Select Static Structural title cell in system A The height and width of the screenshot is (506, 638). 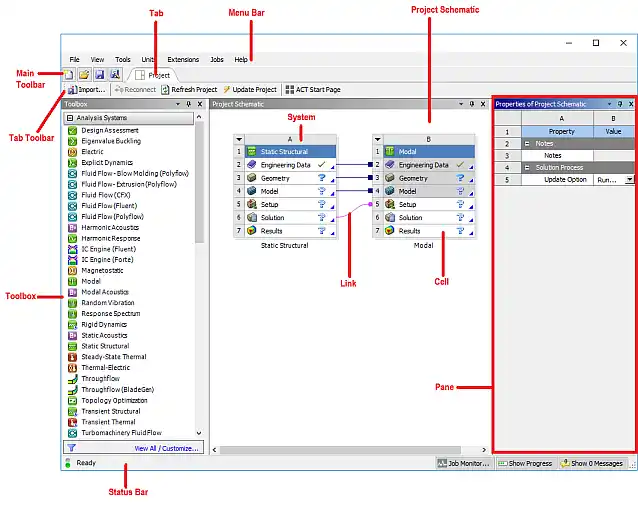[291, 152]
